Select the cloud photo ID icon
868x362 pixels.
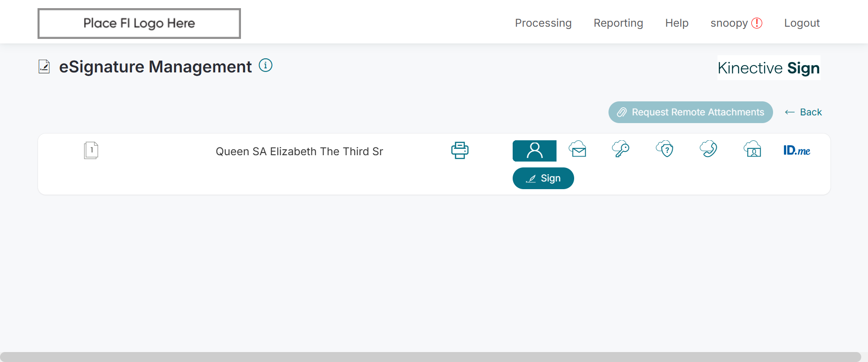(753, 149)
